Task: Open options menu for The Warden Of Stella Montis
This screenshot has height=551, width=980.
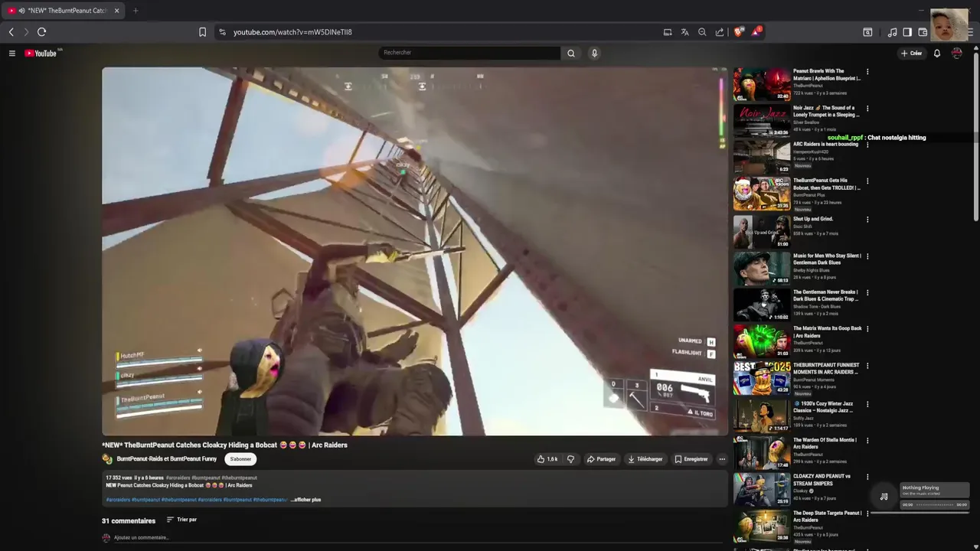Action: tap(867, 441)
